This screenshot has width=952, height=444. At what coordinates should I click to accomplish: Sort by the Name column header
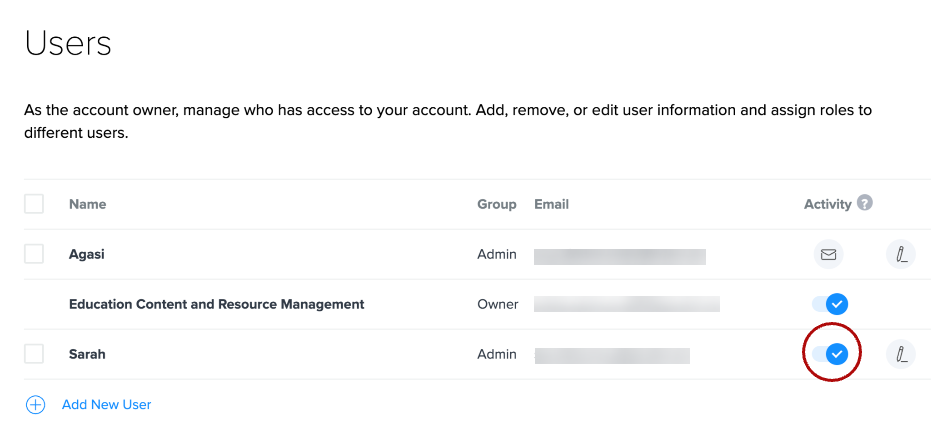87,204
